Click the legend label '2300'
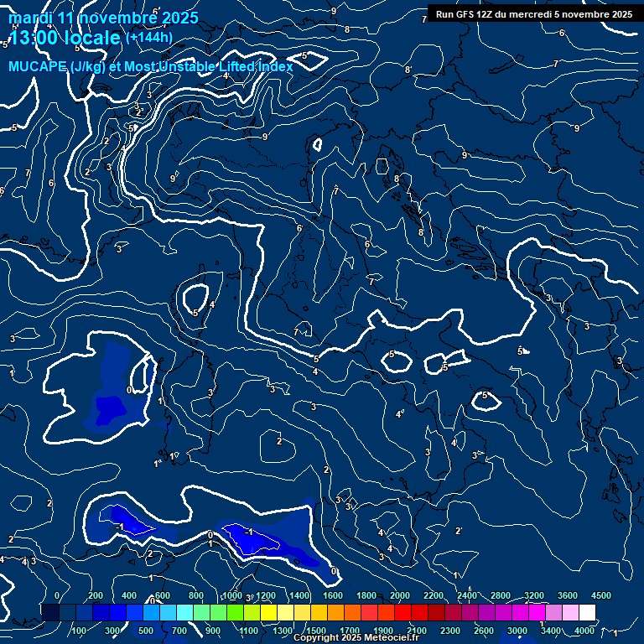 450,631
